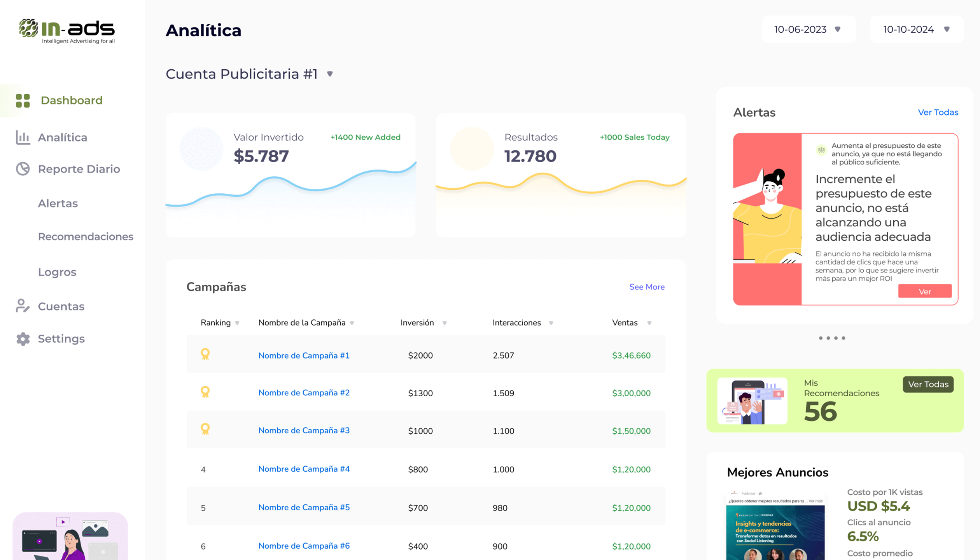Expand the Cuenta Publicitaria #1 account selector
Viewport: 980px width, 560px height.
330,74
